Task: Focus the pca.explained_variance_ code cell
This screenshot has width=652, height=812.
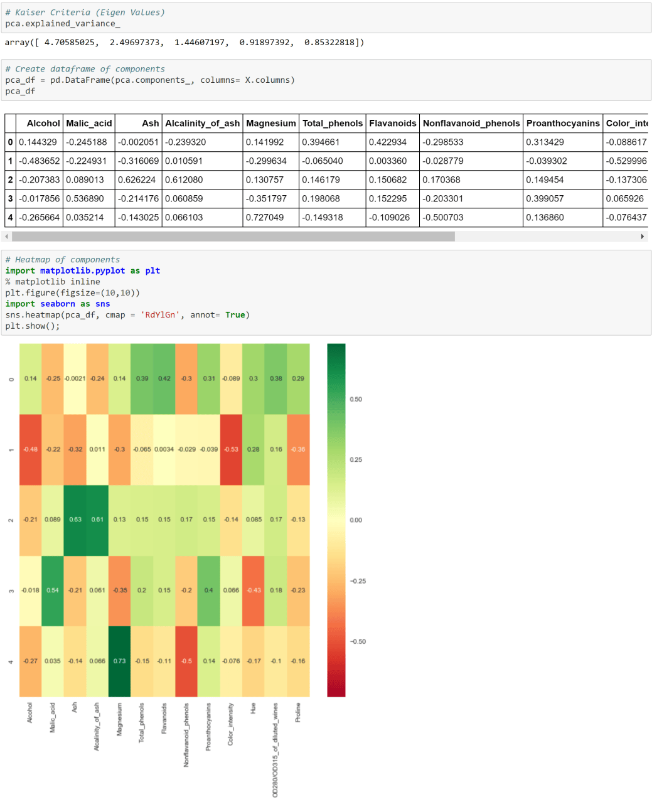Action: tap(326, 18)
